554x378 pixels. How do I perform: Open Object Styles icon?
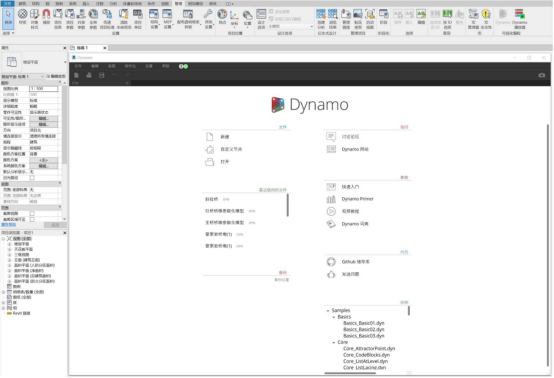point(34,18)
